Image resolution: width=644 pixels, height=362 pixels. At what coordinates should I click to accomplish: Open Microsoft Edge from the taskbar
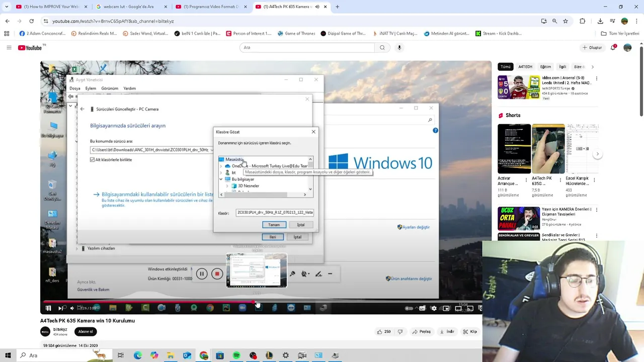137,355
